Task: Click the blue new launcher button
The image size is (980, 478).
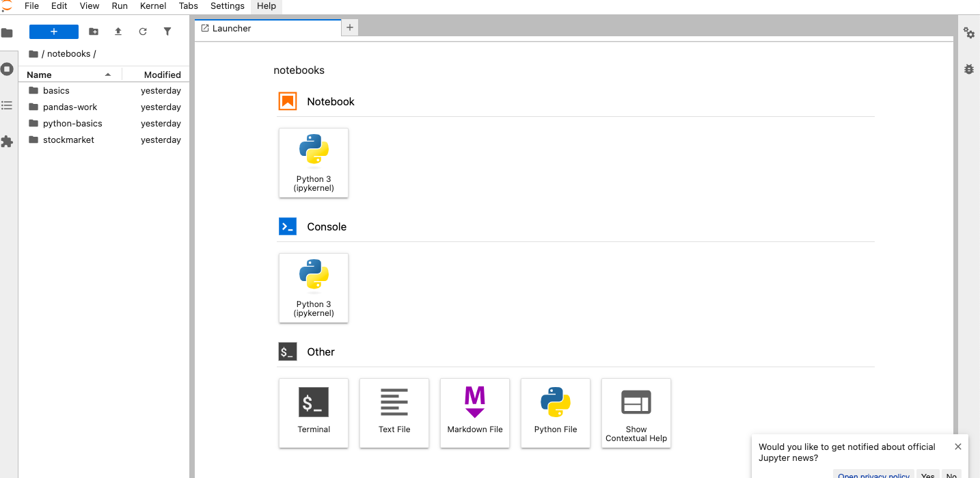Action: [x=54, y=31]
